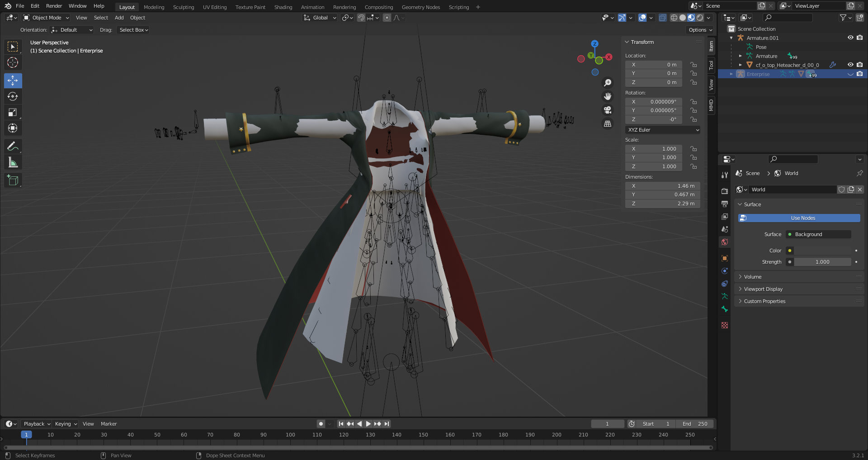Switch perspective/orthographic grid icon
The height and width of the screenshot is (460, 868).
[608, 123]
